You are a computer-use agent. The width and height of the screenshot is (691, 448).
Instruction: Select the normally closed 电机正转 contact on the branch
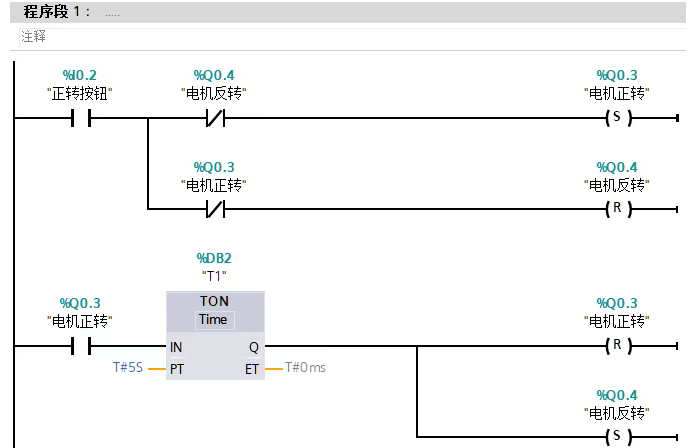point(215,209)
